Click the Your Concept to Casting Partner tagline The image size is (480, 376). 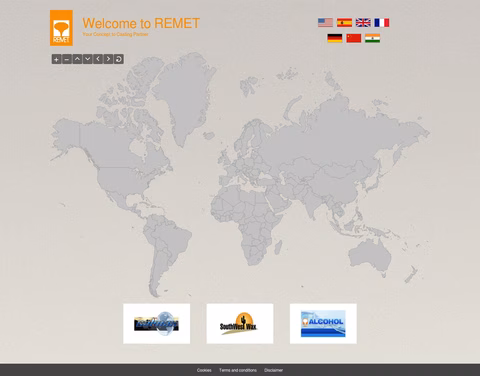point(115,34)
